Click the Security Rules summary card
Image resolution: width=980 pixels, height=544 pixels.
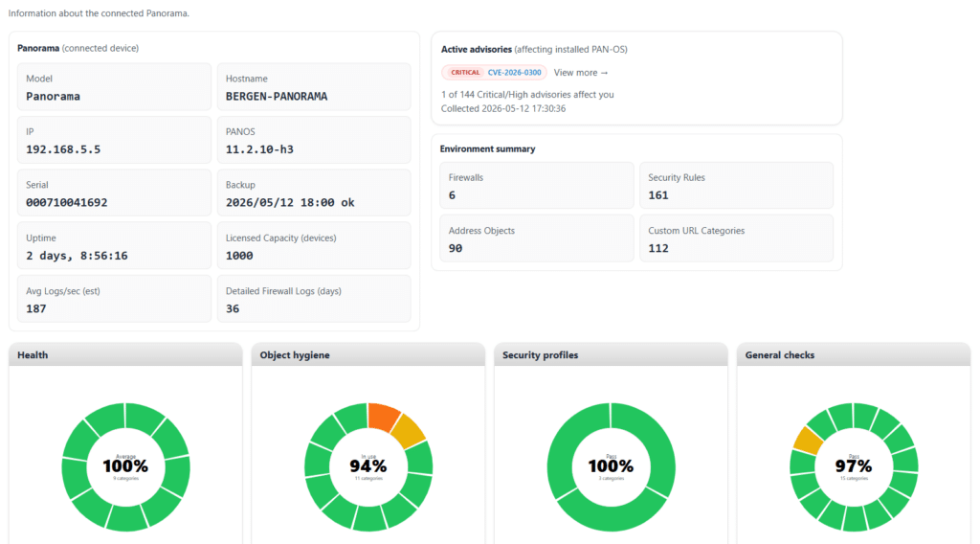(x=736, y=186)
